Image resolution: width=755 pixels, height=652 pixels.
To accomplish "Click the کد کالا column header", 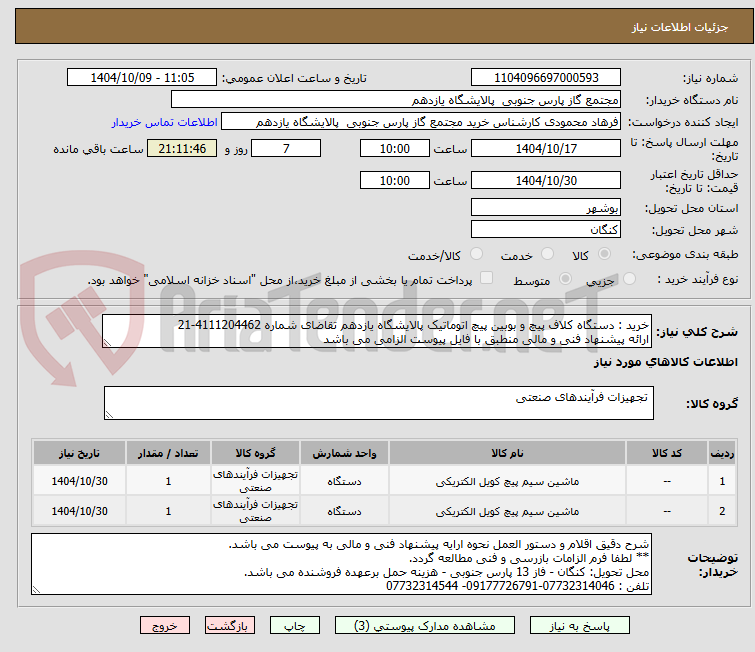I will coord(667,453).
